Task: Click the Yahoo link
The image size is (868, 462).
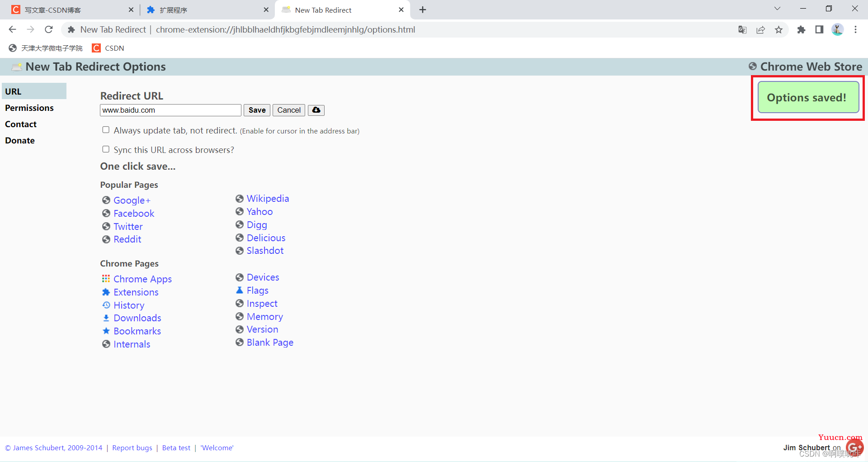Action: (x=259, y=211)
